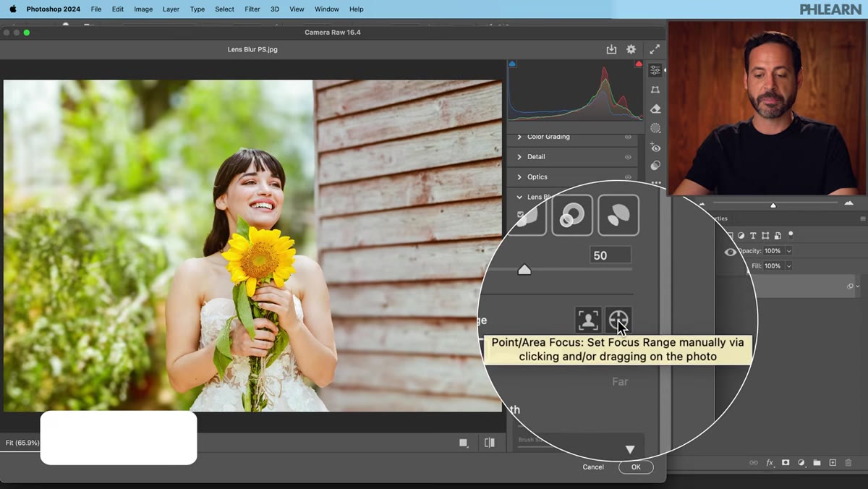Add a layer mask icon in Layers panel
This screenshot has width=868, height=489.
[786, 462]
